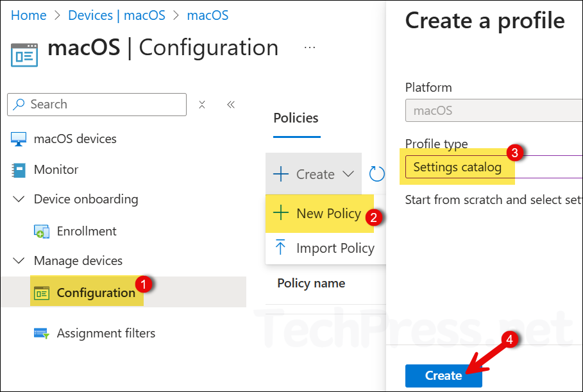Open the macOS breadcrumb link
This screenshot has height=392, width=583.
pyautogui.click(x=207, y=15)
